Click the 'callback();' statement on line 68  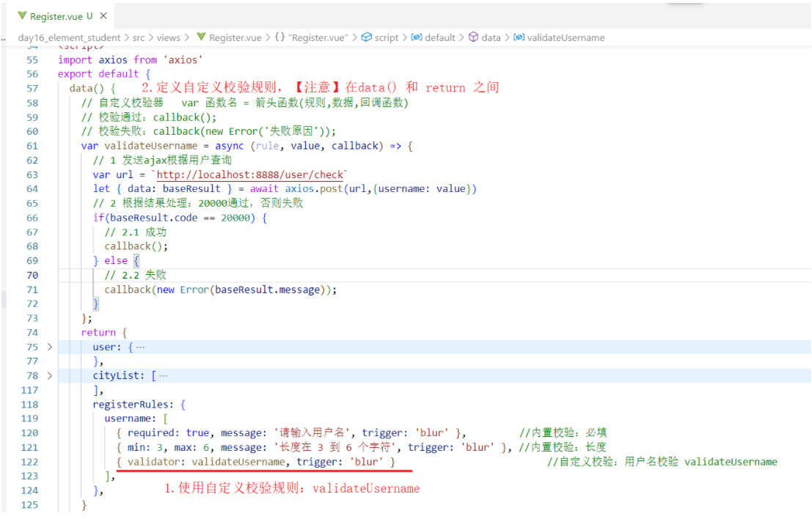[136, 246]
